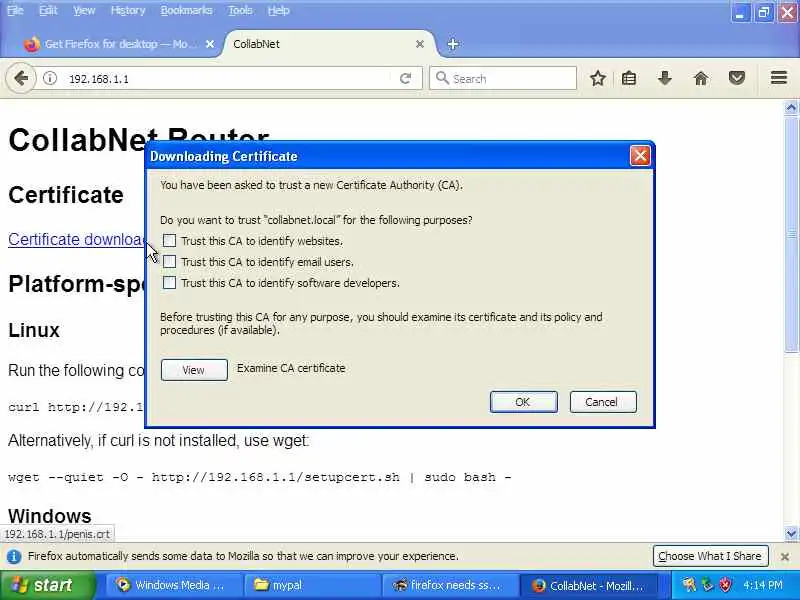Click the page scrollbar down arrow
Viewport: 800px width, 600px height.
(x=791, y=534)
